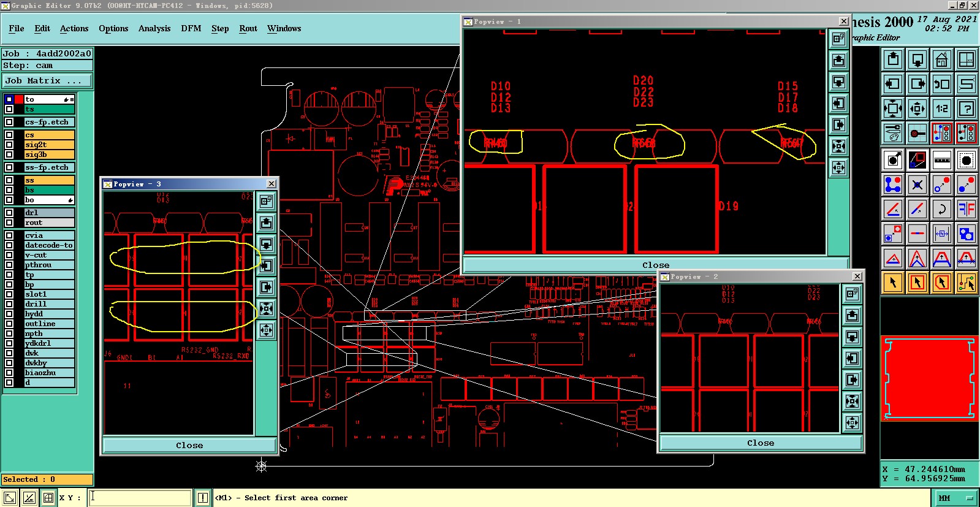This screenshot has height=507, width=980.
Task: Toggle the checkbox for layer cs-fp.etch
Action: coord(9,122)
